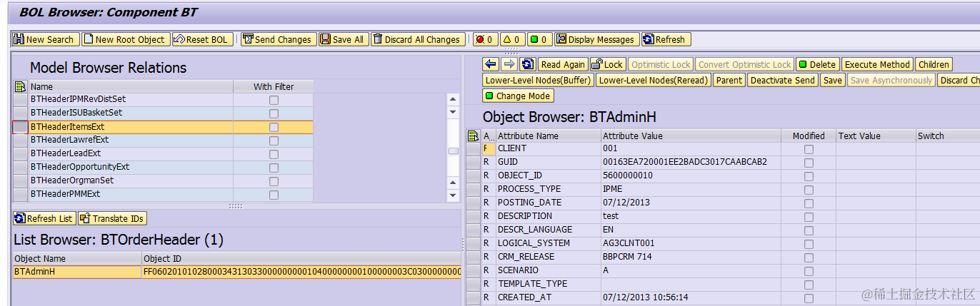Enable With Filter for BTHeaderItemsExt
Viewport: 980px width, 306px height.
pos(274,127)
